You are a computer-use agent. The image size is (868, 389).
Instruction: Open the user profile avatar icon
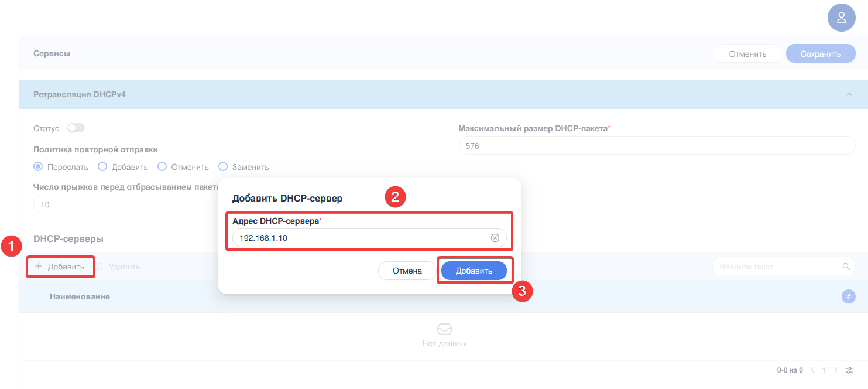841,18
